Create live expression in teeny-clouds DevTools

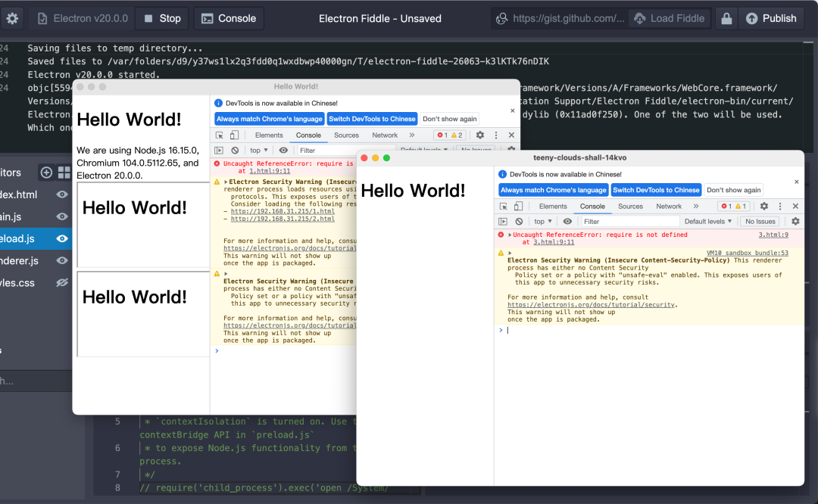pos(567,222)
